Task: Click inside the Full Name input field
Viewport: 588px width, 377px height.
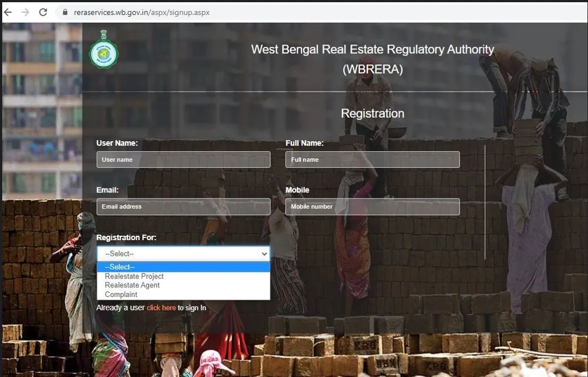Action: [x=372, y=160]
